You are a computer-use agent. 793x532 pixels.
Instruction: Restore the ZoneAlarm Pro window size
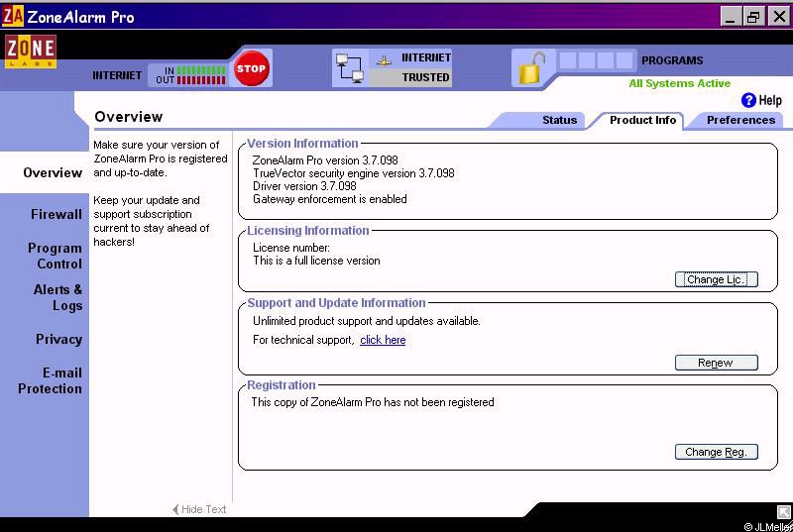coord(753,17)
